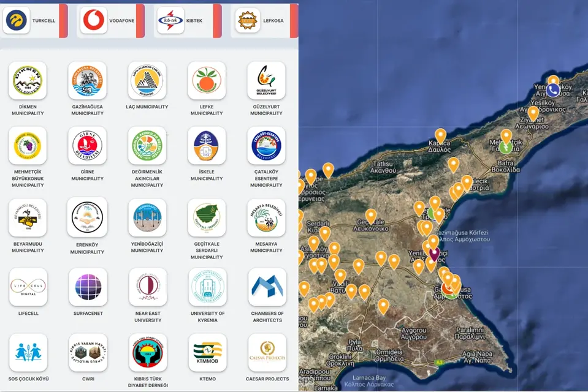This screenshot has height=392, width=588.
Task: Click 'İSKELE MUNICIPALITY' caption
Action: pyautogui.click(x=207, y=175)
